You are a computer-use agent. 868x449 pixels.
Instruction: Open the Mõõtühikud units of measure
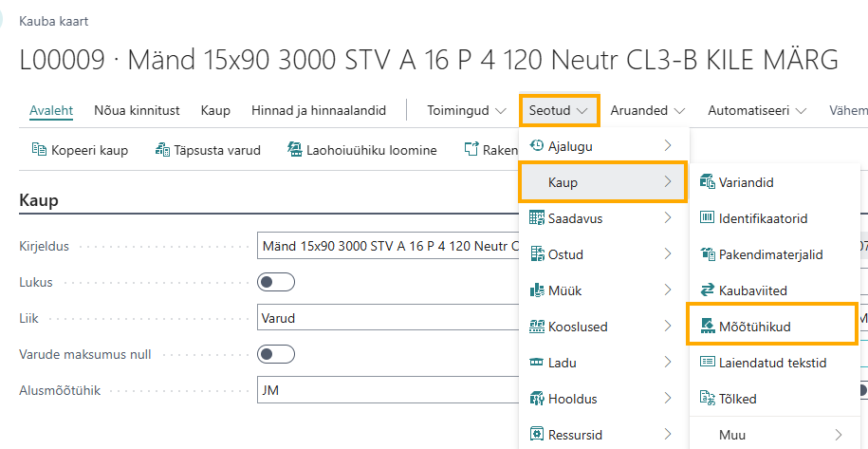pyautogui.click(x=772, y=327)
